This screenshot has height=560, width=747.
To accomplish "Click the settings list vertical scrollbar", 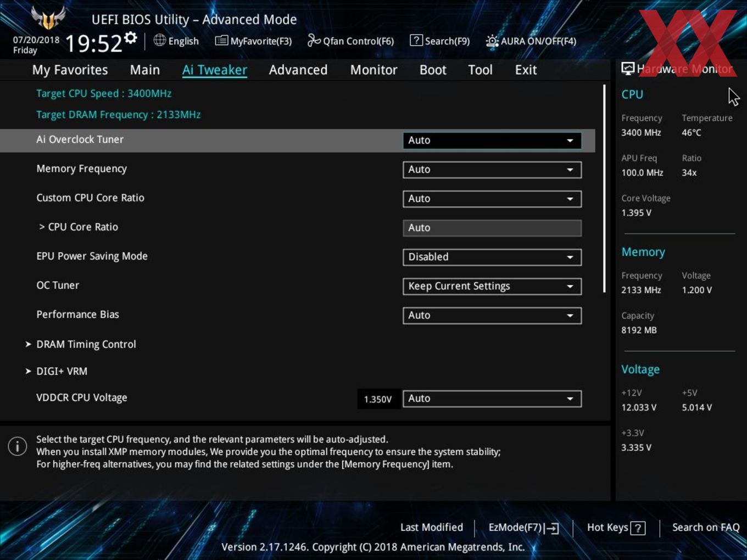I will pos(604,188).
